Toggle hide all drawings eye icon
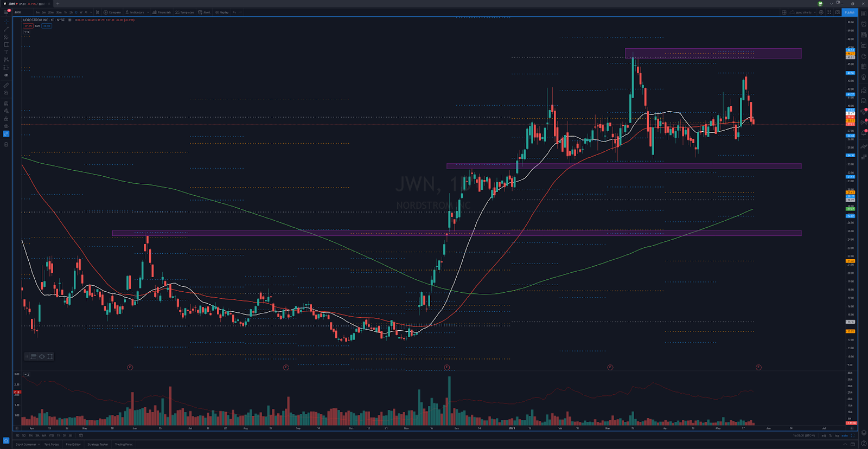The image size is (868, 449). pos(6,126)
